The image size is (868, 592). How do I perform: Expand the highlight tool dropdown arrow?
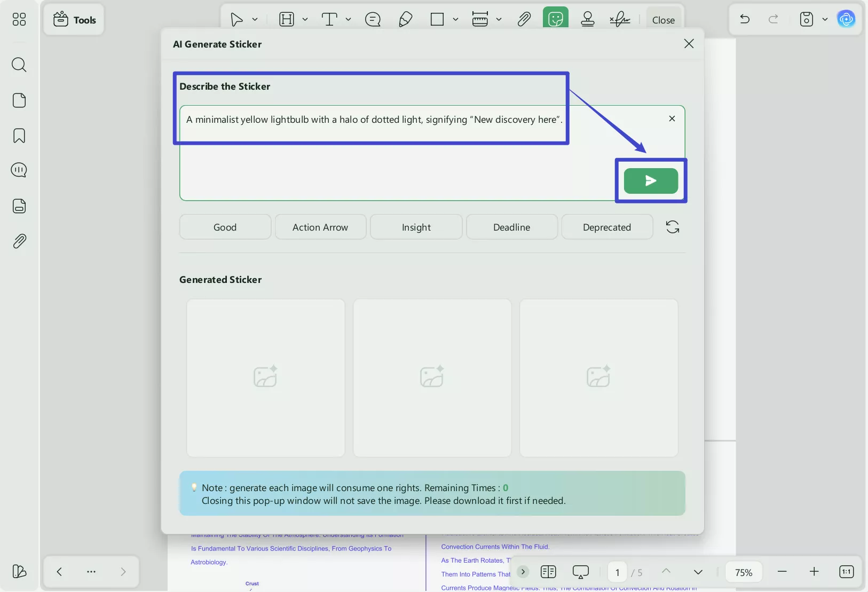click(x=305, y=20)
